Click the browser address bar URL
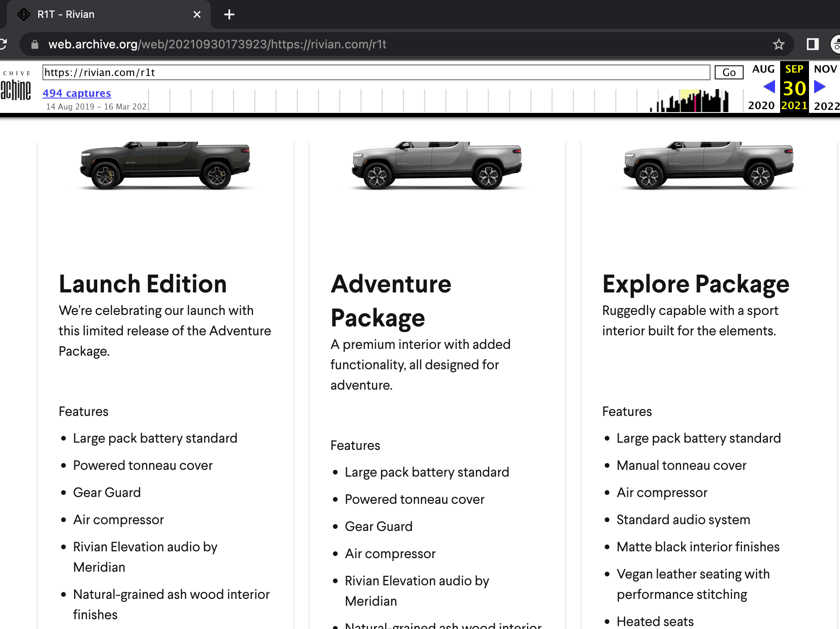Image resolution: width=840 pixels, height=629 pixels. (217, 44)
